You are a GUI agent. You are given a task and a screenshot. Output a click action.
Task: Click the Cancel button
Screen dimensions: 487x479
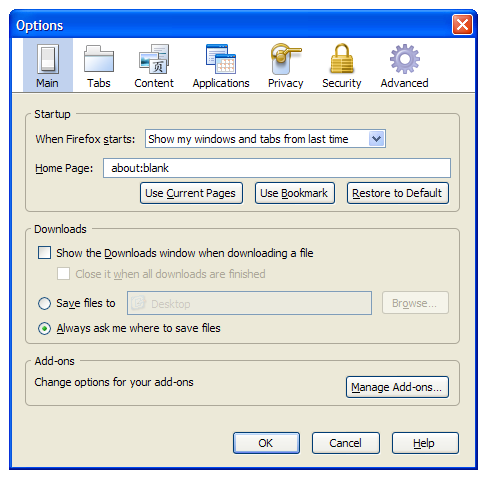346,443
